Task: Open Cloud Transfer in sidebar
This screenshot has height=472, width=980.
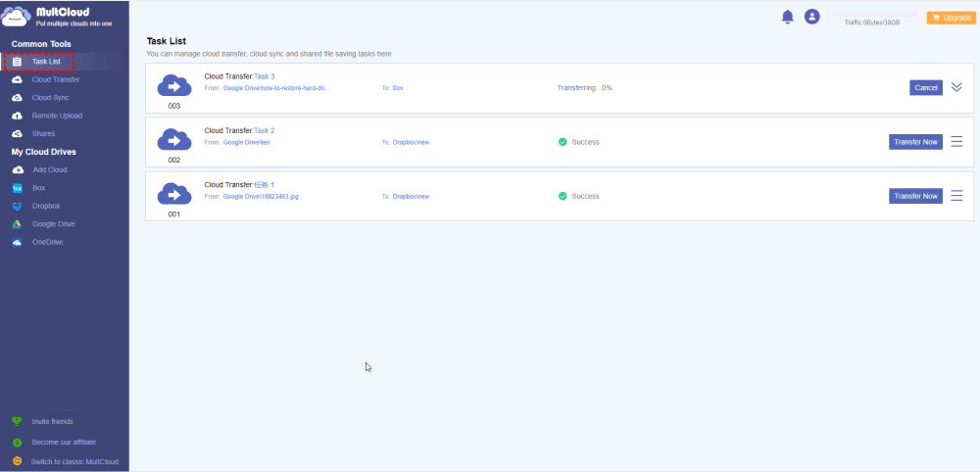Action: [x=56, y=80]
